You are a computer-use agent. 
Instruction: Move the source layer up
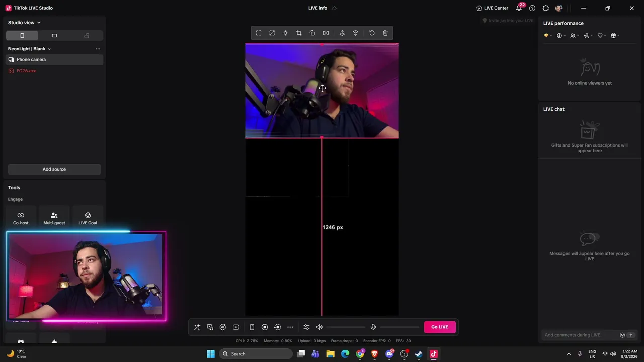pos(342,33)
